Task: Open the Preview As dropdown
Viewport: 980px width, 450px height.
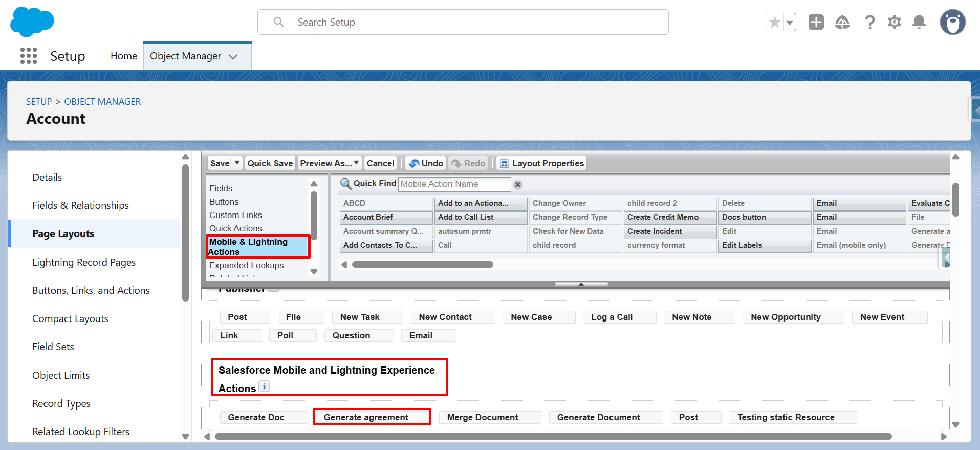Action: [330, 163]
